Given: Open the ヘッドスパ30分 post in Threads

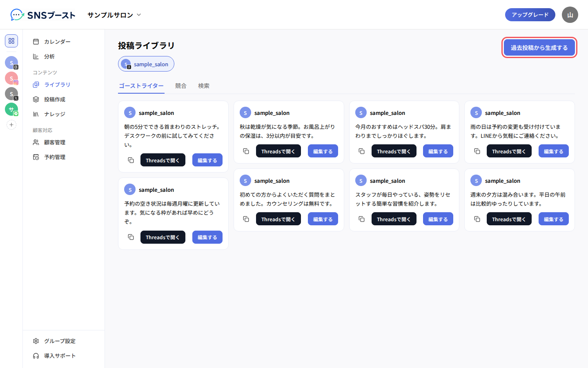Looking at the screenshot, I should pyautogui.click(x=394, y=151).
